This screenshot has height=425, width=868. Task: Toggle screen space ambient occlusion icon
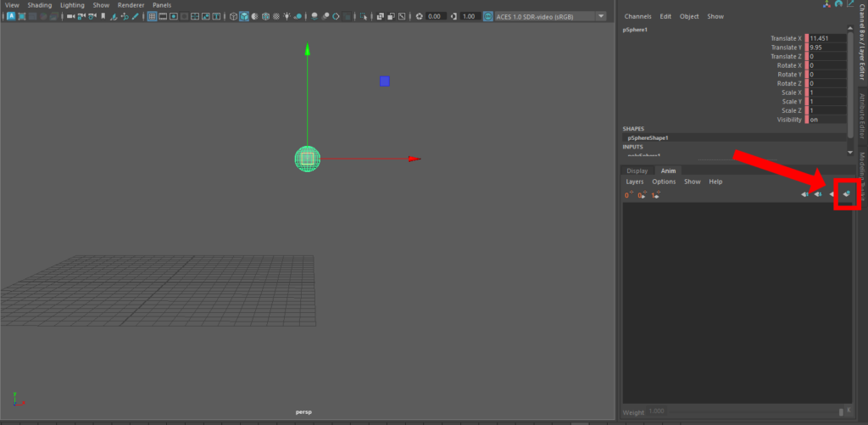[314, 17]
